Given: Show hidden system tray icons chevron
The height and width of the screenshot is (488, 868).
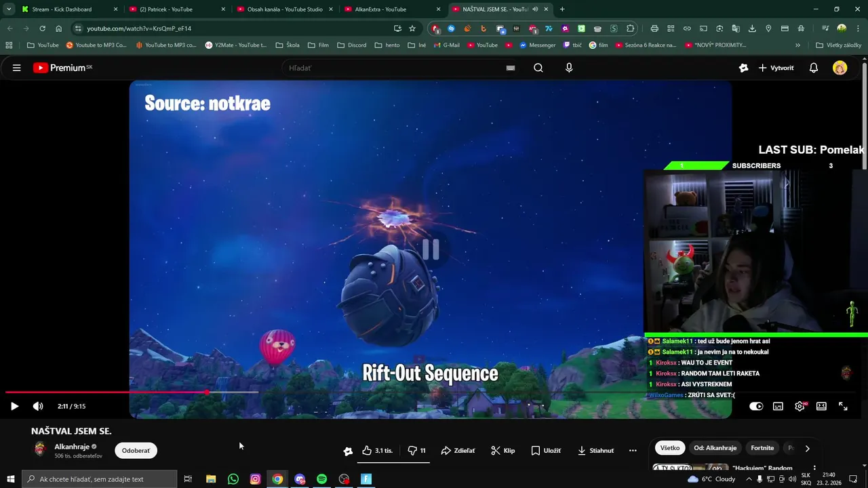Looking at the screenshot, I should coord(748,479).
